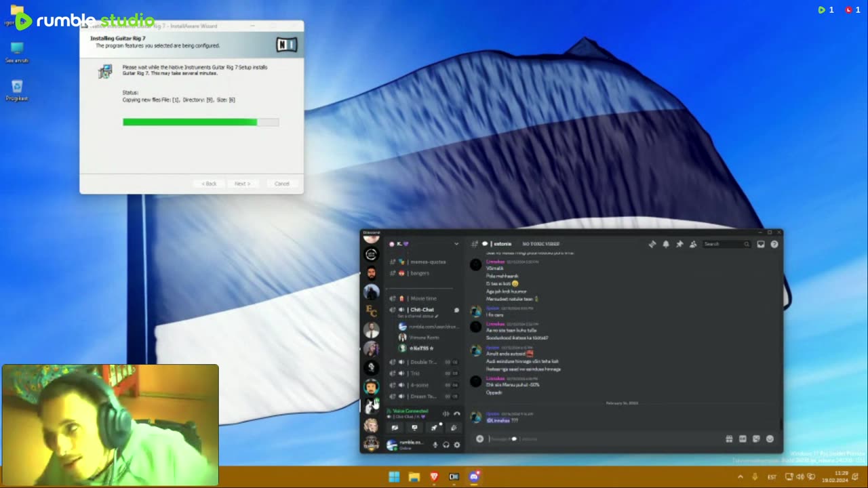
Task: Open notification settings bell in Discord
Action: (x=666, y=244)
